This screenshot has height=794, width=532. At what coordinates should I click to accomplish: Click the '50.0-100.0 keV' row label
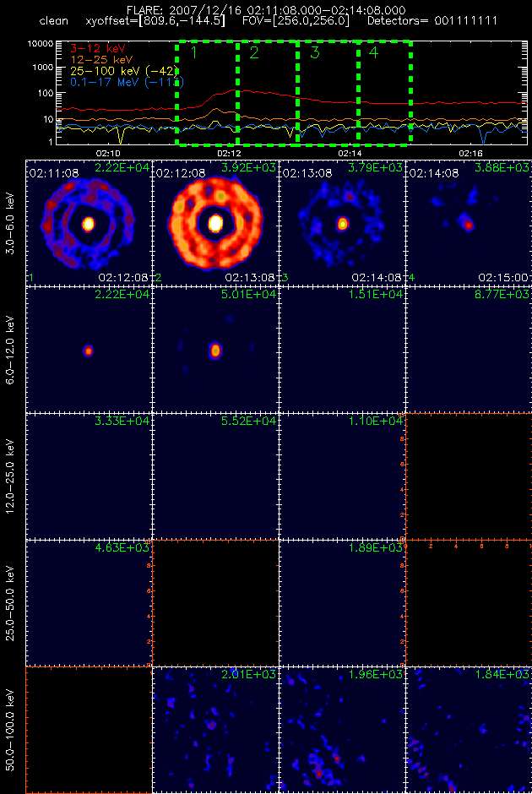pyautogui.click(x=11, y=730)
